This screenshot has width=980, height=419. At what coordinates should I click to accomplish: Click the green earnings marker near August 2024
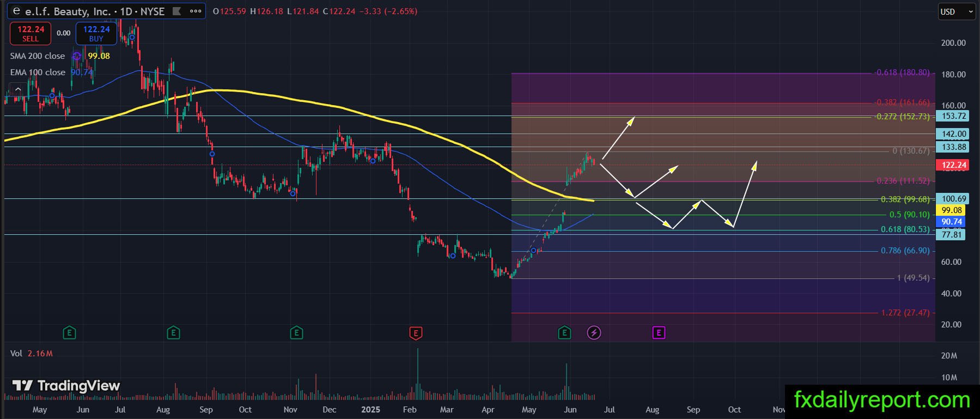coord(173,332)
